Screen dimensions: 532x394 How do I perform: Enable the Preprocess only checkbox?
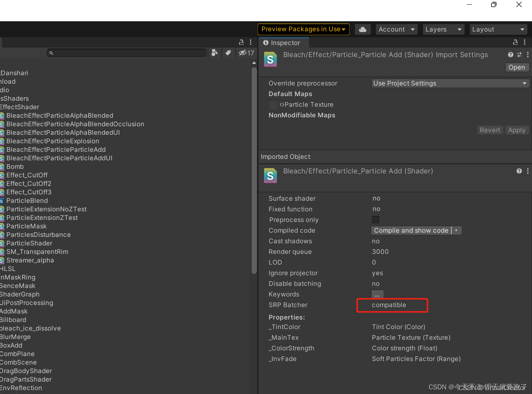pos(375,220)
